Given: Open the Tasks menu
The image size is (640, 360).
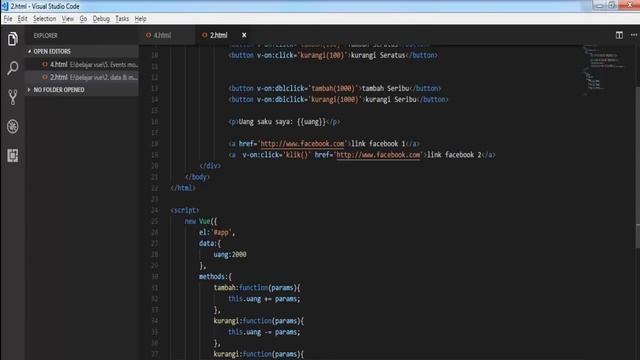Looking at the screenshot, I should coord(122,19).
